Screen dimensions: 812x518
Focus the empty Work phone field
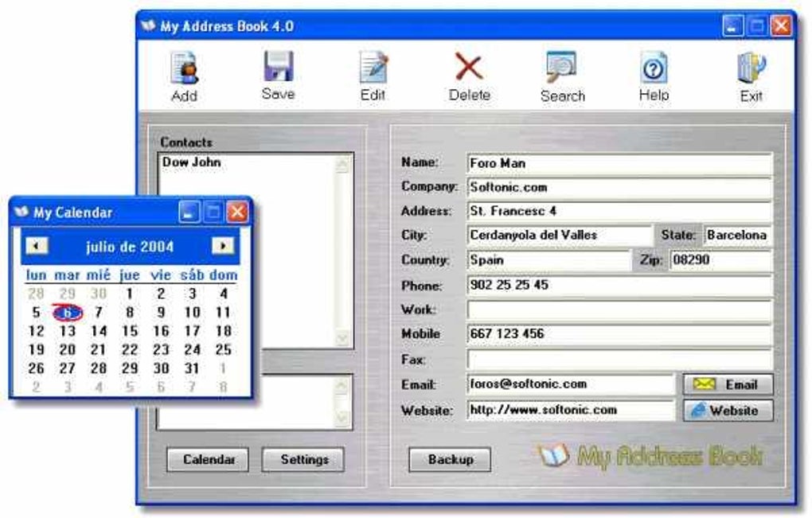619,310
